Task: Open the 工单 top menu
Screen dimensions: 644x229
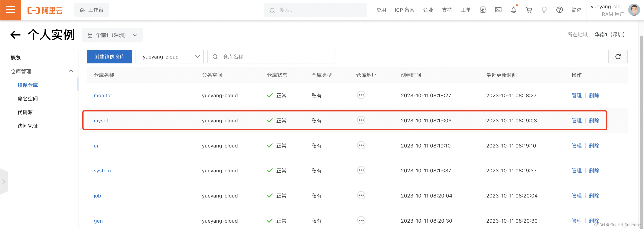Action: point(465,10)
